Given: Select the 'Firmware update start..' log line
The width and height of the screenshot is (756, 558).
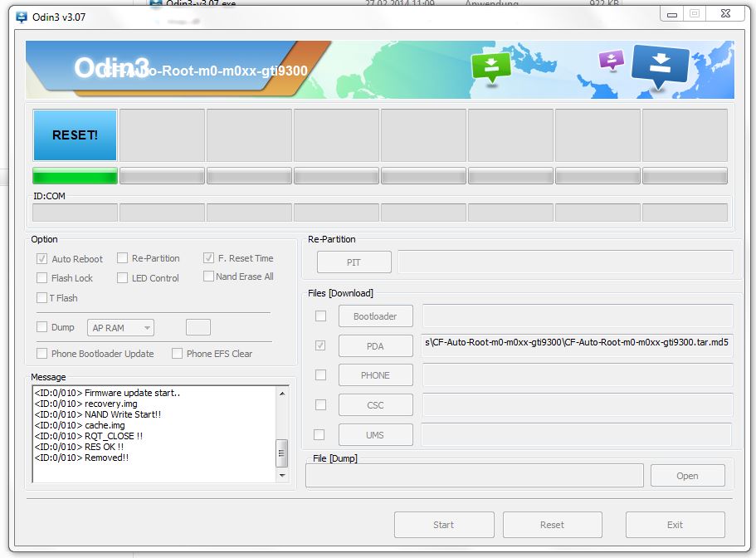Looking at the screenshot, I should point(107,393).
